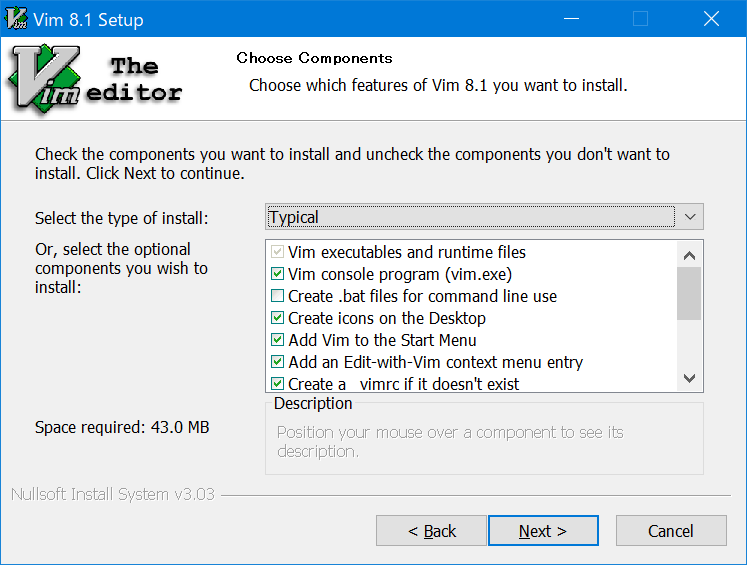Enable Create .bat files for command line
The width and height of the screenshot is (747, 565).
click(x=277, y=296)
